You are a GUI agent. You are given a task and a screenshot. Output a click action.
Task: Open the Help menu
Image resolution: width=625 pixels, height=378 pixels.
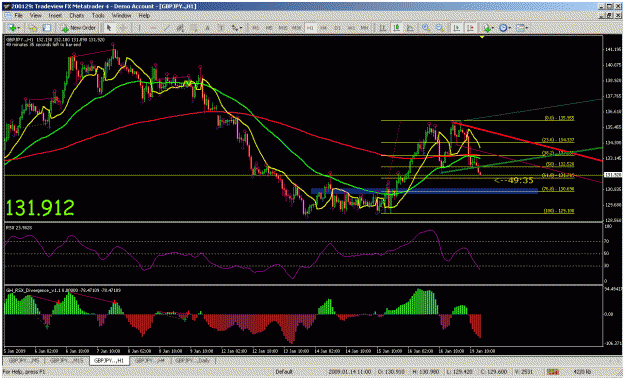pyautogui.click(x=144, y=16)
